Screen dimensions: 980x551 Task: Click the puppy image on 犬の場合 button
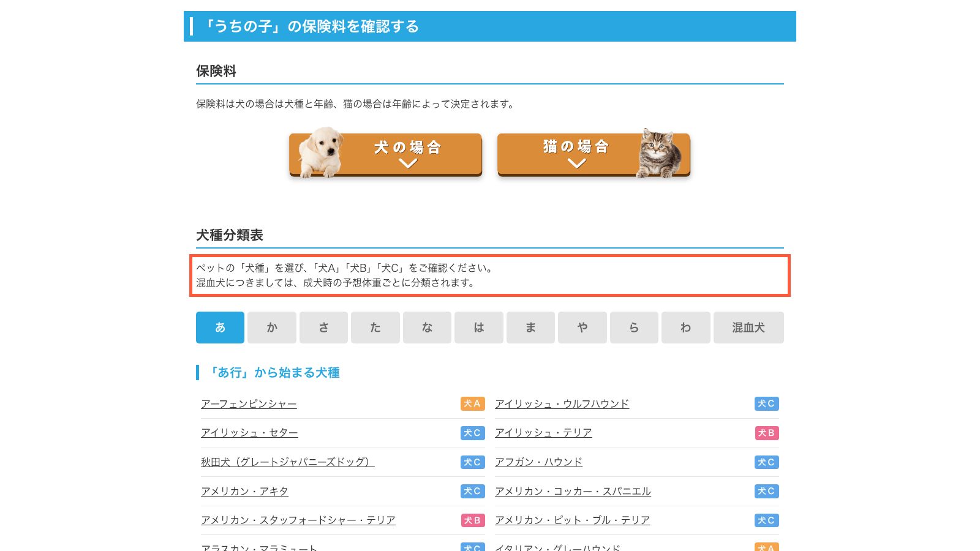(x=320, y=152)
